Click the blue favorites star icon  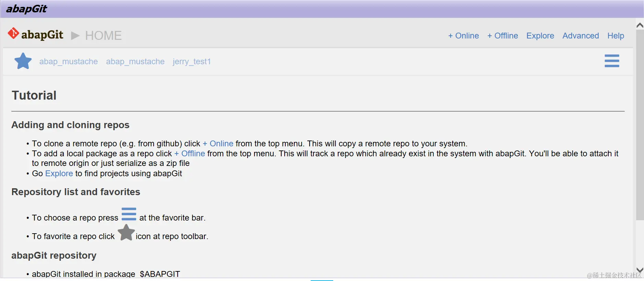click(x=23, y=61)
